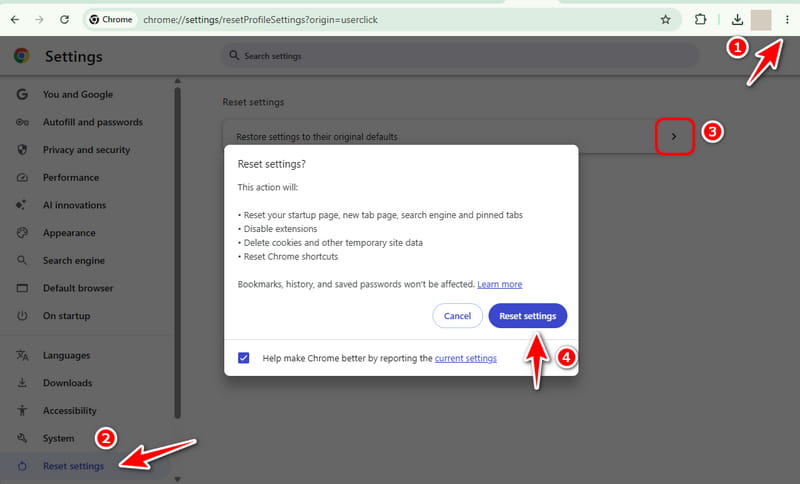This screenshot has height=484, width=800.
Task: Click the AI innovations sparkle icon
Action: 21,205
